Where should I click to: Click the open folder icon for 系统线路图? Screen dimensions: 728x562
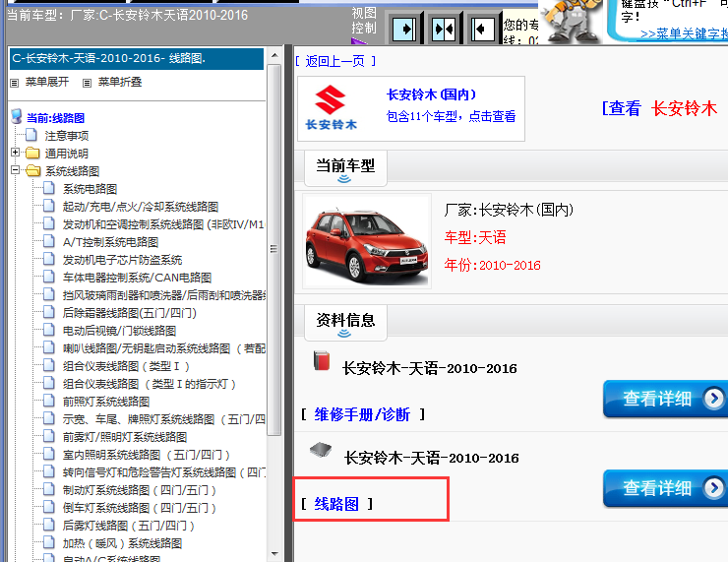[x=33, y=170]
